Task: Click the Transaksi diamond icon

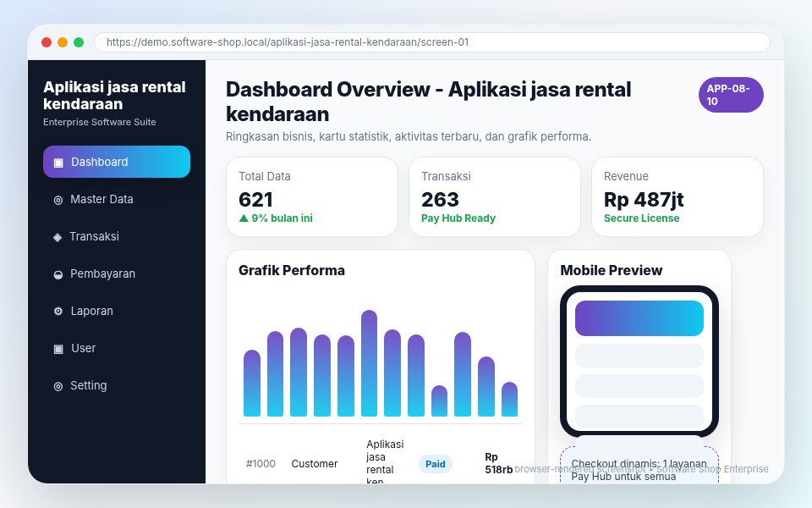Action: tap(58, 237)
